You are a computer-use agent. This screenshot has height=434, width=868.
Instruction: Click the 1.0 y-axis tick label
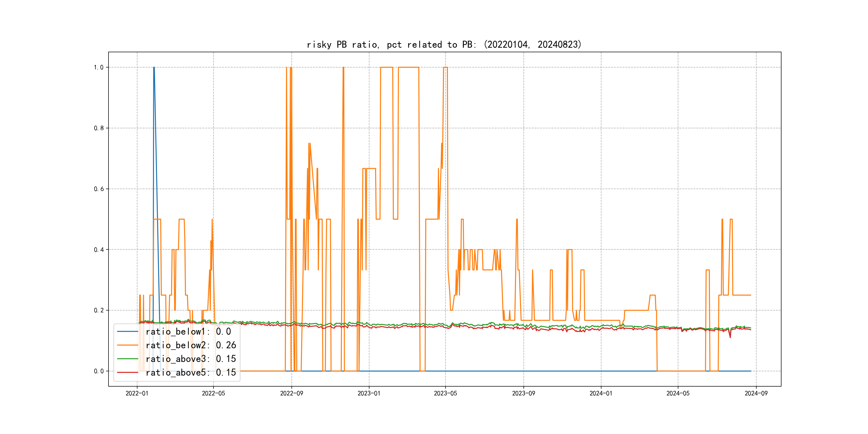(98, 68)
